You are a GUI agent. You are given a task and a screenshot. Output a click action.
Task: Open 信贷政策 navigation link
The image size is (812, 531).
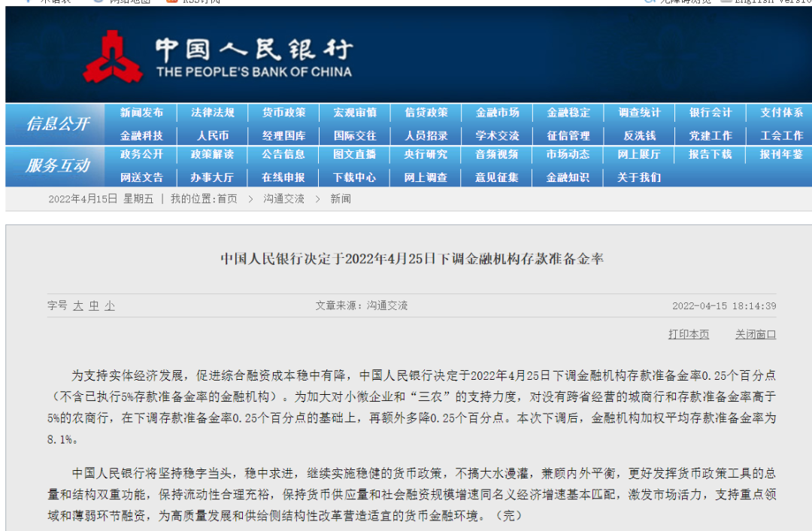[426, 112]
